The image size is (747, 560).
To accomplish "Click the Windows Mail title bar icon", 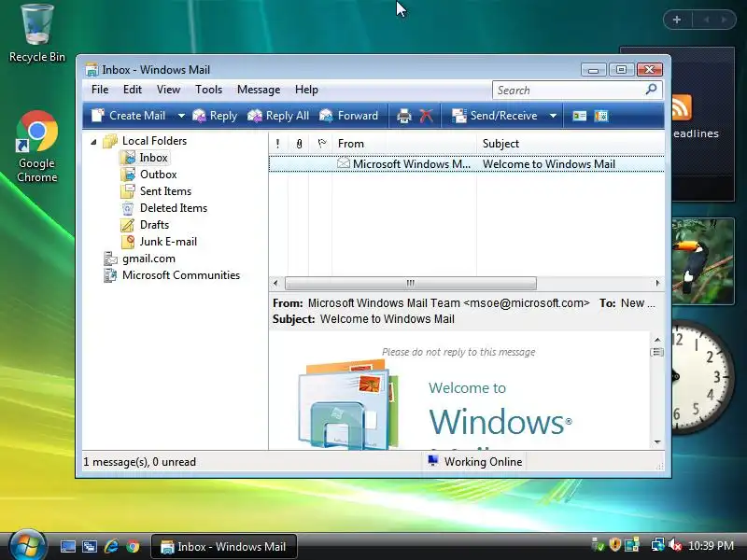I will click(92, 69).
